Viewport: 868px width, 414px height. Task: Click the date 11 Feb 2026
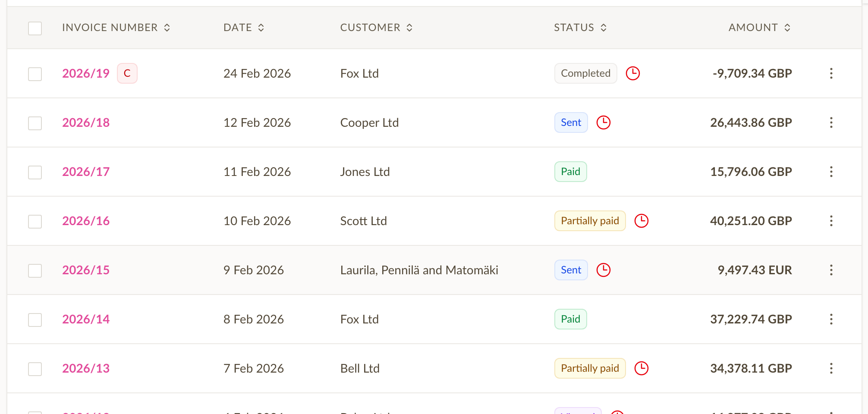pyautogui.click(x=257, y=172)
